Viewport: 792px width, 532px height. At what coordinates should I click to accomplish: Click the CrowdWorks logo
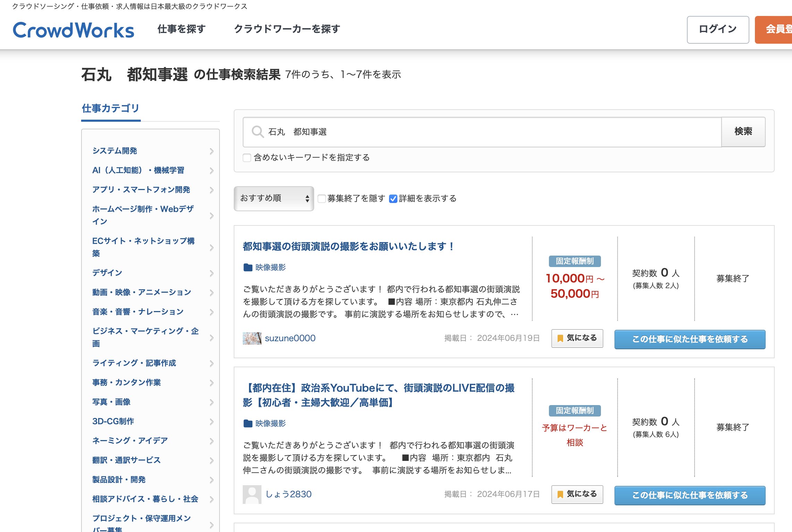click(73, 30)
